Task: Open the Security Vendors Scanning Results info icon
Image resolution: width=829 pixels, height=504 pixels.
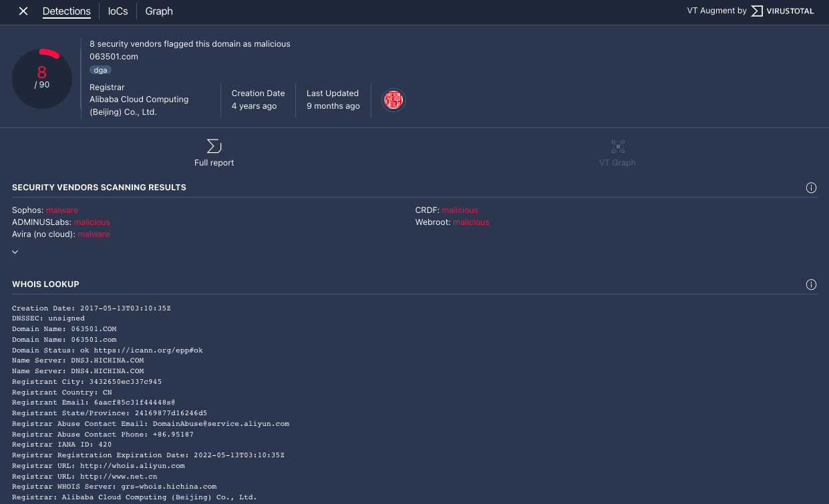Action: tap(811, 188)
